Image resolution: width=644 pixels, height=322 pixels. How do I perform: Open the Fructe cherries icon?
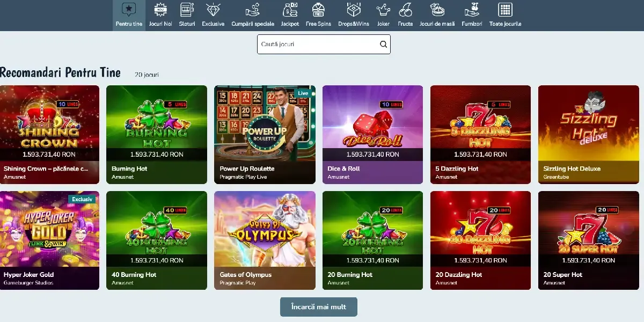click(x=405, y=10)
